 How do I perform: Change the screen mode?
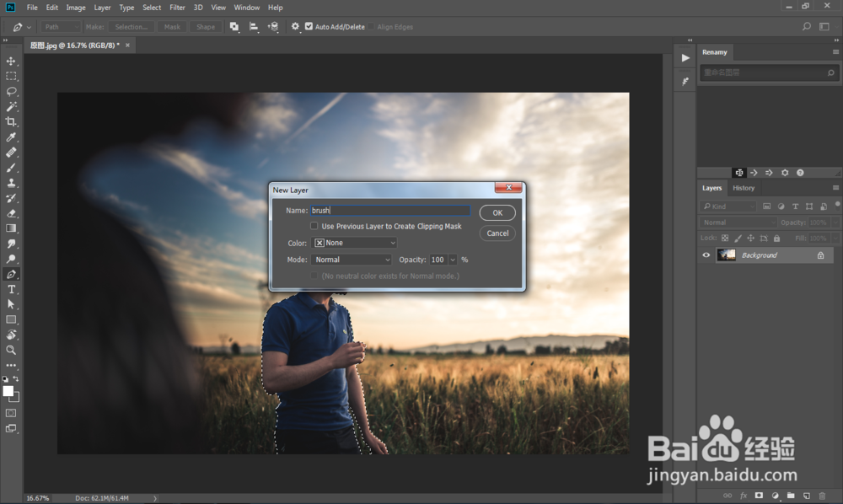coord(11,429)
